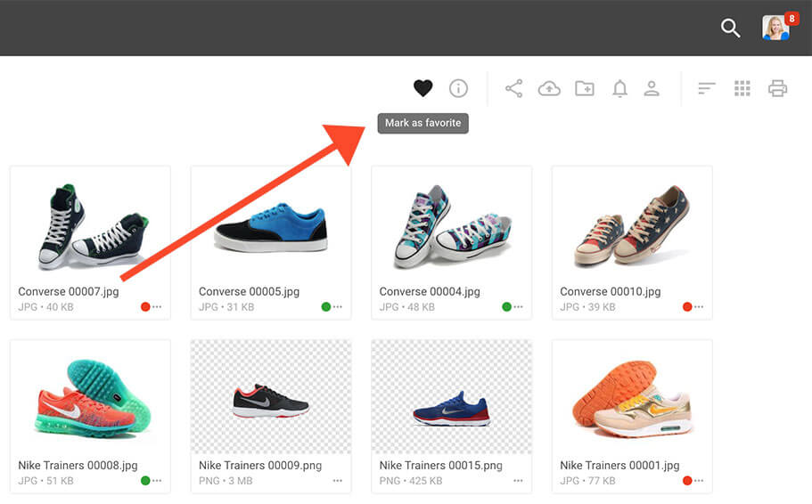Click the person icon in toolbar
The width and height of the screenshot is (812, 504).
point(652,88)
